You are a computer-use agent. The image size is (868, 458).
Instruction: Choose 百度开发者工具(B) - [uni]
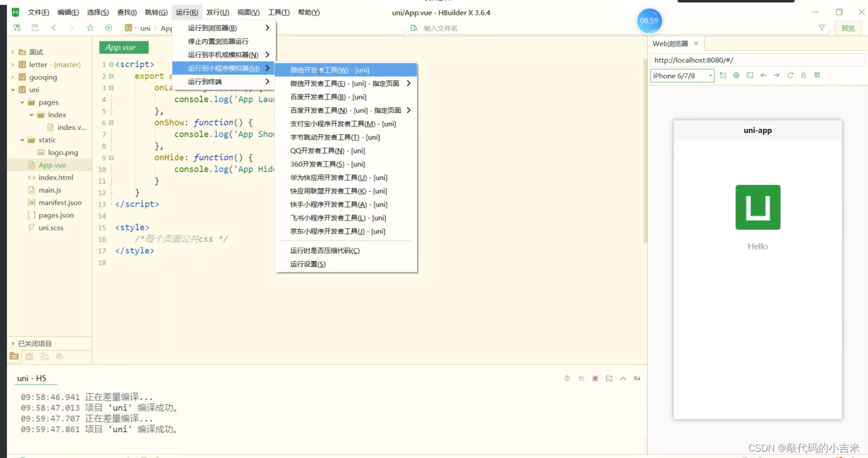(346, 97)
